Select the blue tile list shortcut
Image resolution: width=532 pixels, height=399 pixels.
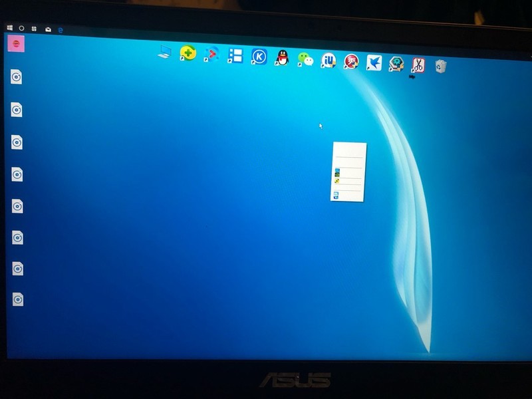tap(235, 56)
